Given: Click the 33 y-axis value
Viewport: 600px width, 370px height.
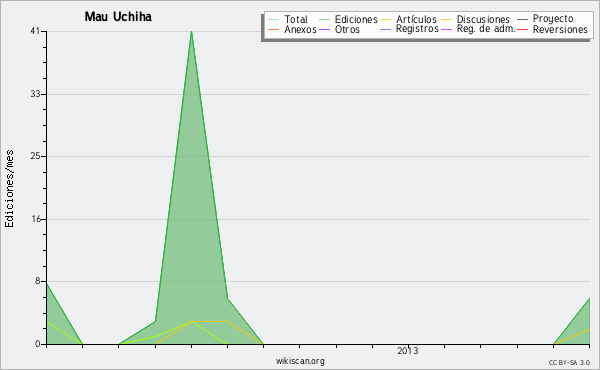Looking at the screenshot, I should click(35, 94).
